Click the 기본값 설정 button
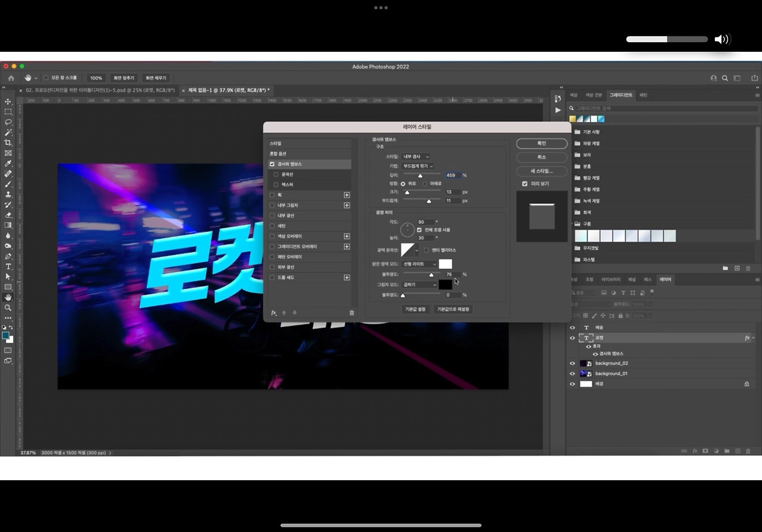This screenshot has width=762, height=532. pyautogui.click(x=416, y=309)
